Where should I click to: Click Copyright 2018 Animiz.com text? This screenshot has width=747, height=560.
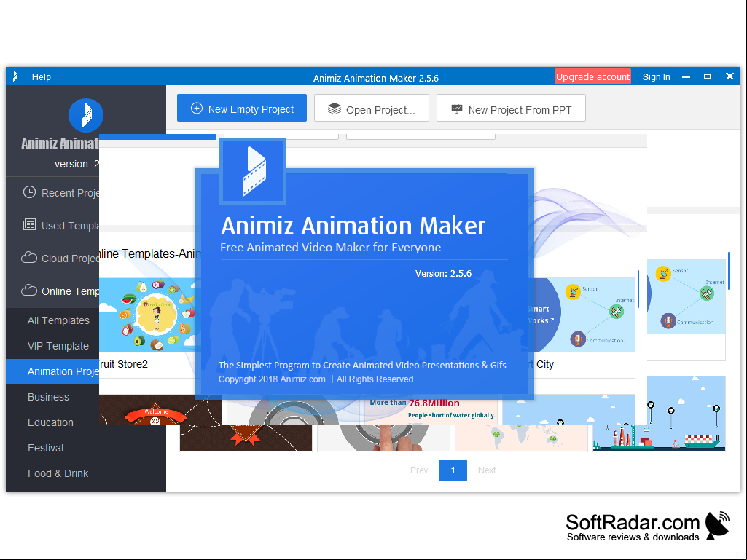click(272, 379)
